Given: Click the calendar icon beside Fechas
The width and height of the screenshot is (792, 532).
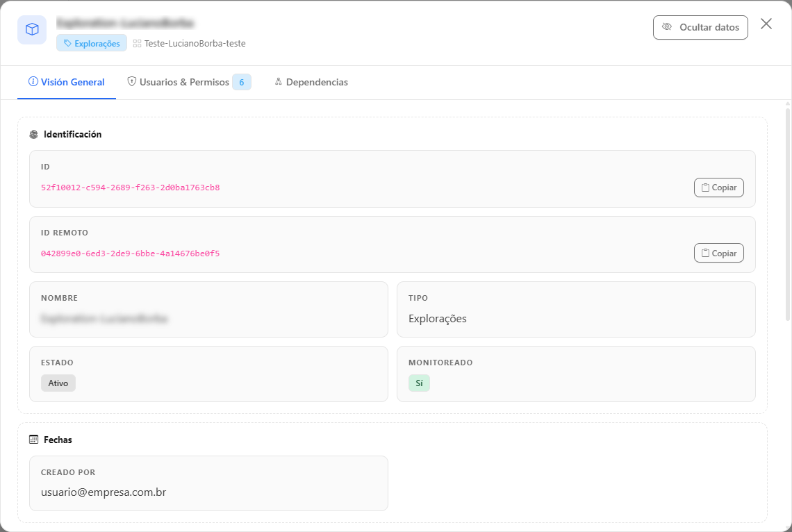Looking at the screenshot, I should point(34,440).
